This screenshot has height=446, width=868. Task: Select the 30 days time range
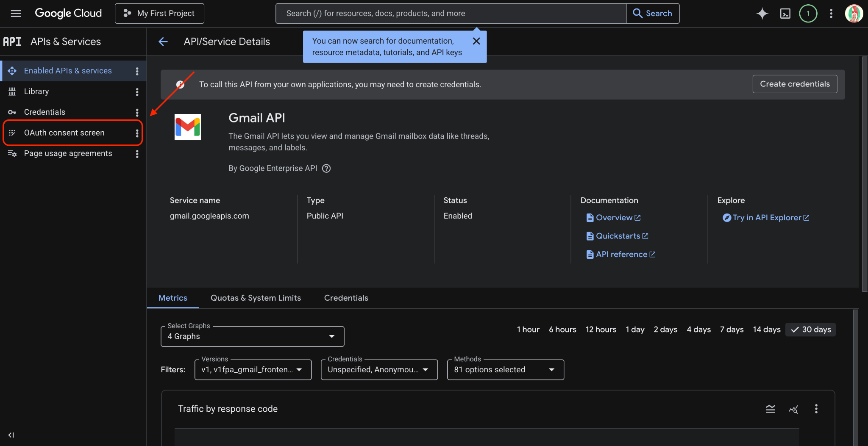click(x=810, y=330)
